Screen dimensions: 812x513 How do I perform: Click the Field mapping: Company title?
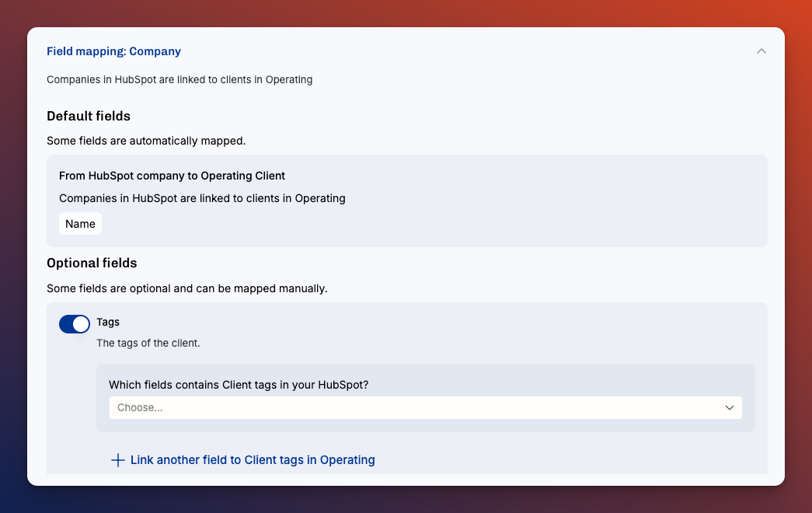[113, 51]
